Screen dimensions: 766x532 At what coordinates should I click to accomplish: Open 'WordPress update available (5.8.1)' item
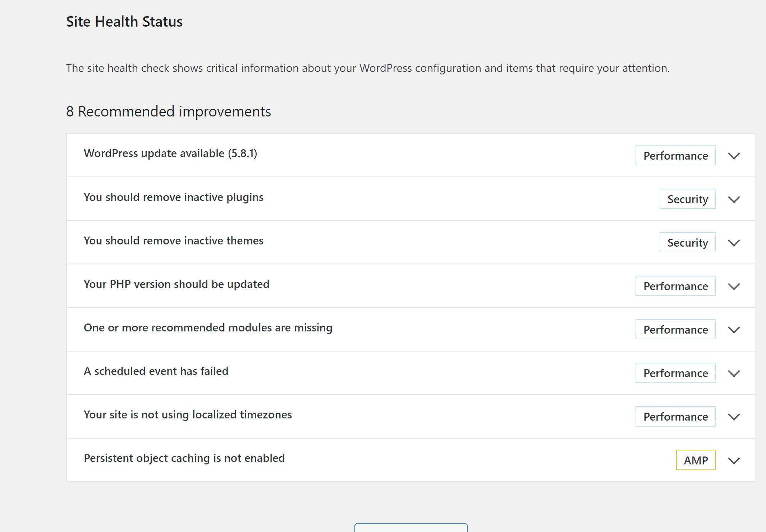click(x=170, y=153)
